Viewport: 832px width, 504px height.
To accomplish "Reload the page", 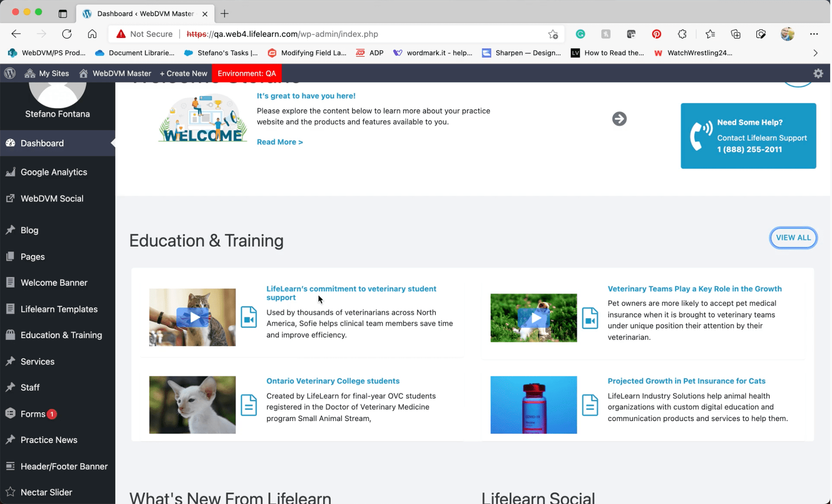I will click(x=67, y=34).
